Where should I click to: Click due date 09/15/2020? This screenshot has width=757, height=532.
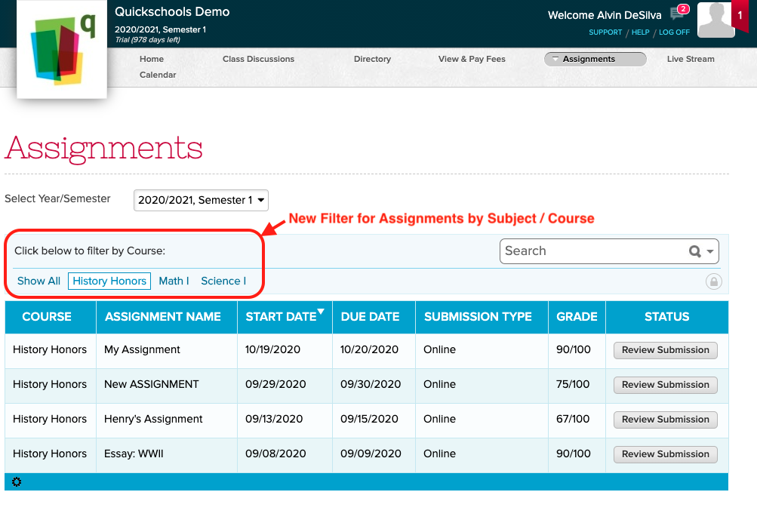click(x=369, y=419)
